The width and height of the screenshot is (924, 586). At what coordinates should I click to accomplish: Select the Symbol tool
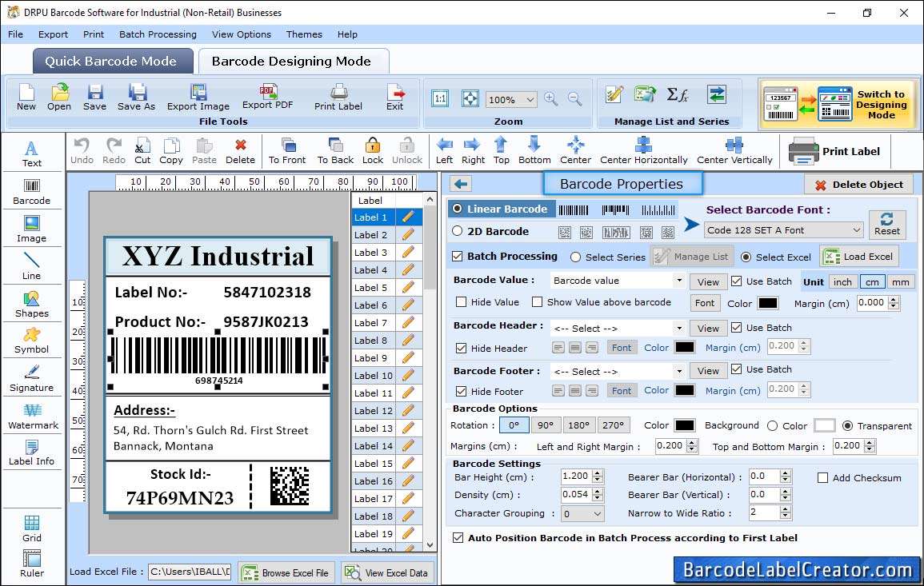tap(32, 341)
